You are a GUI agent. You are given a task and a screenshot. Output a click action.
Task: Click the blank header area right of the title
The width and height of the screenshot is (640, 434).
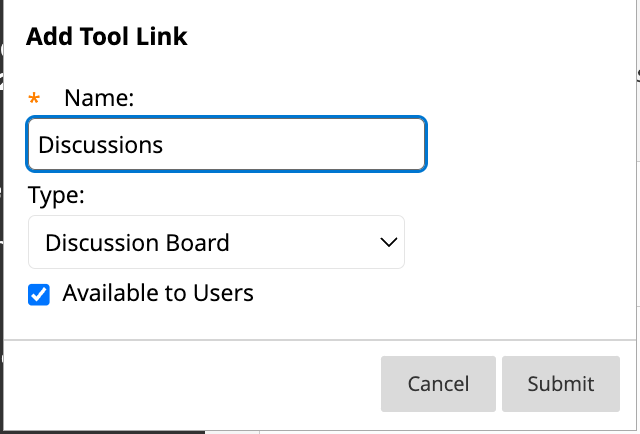pyautogui.click(x=400, y=38)
